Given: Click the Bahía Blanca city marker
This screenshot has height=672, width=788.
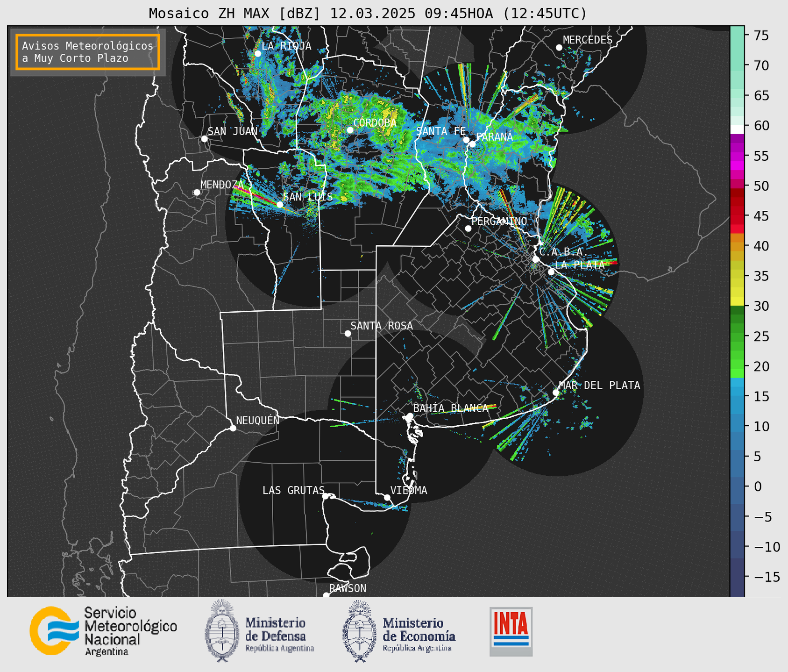Looking at the screenshot, I should point(410,416).
